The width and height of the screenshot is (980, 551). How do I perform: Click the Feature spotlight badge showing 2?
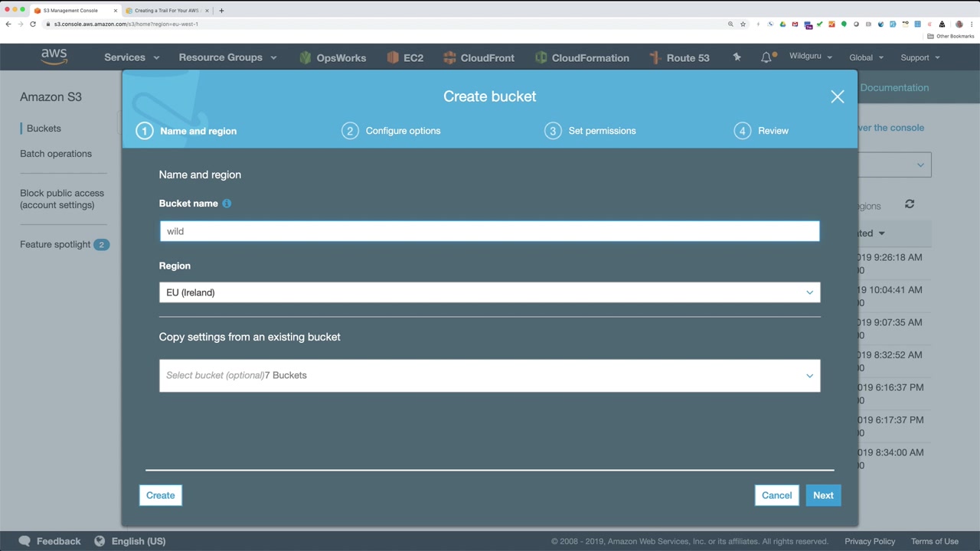pyautogui.click(x=101, y=245)
